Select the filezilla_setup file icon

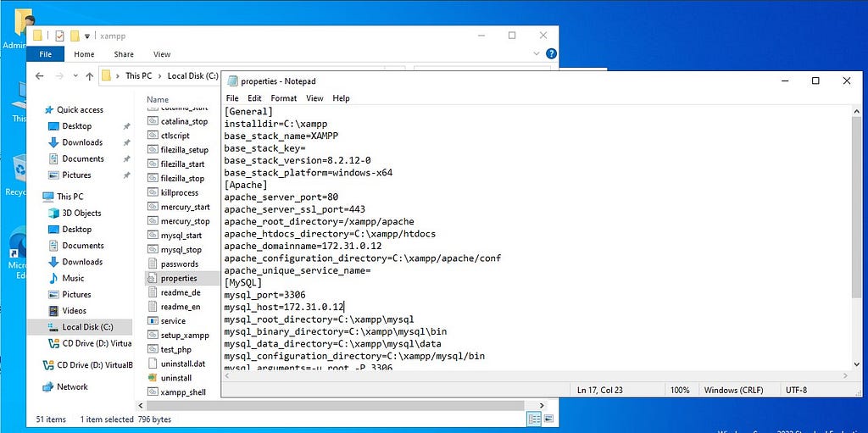coord(153,149)
